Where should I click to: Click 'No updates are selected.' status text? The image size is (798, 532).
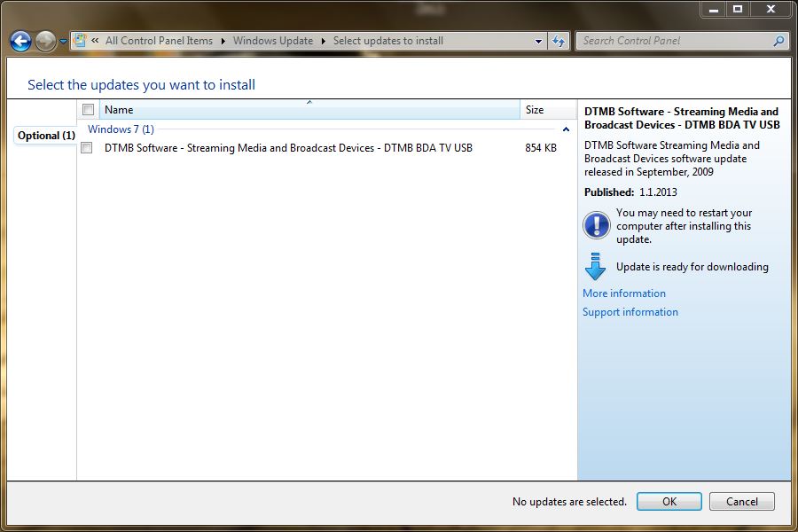[569, 502]
